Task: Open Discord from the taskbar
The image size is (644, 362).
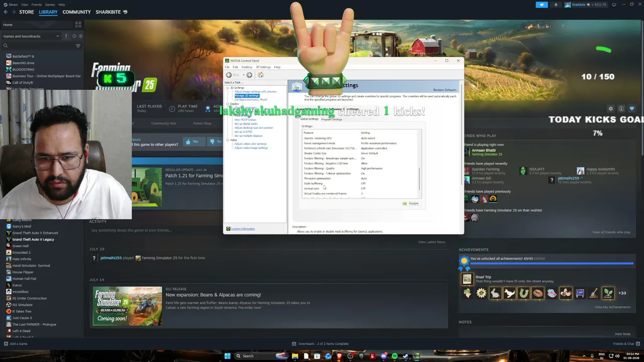Action: 383,356
